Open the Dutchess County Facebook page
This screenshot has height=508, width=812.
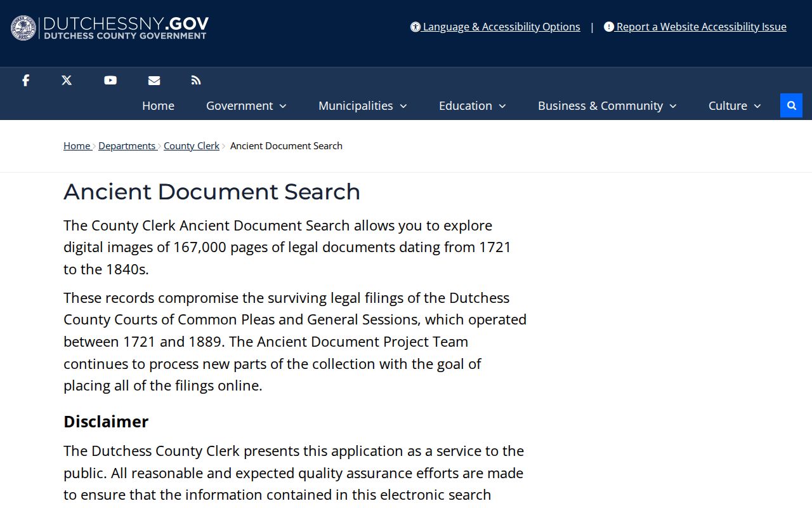(25, 80)
